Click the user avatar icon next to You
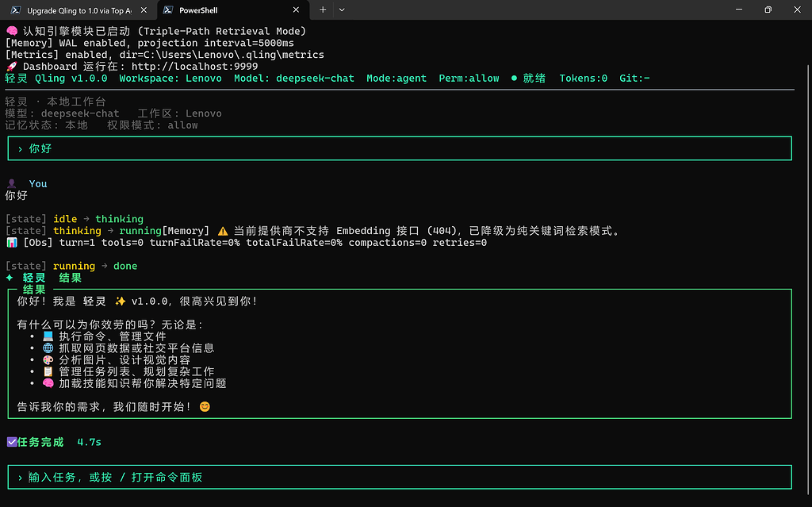 [x=12, y=183]
